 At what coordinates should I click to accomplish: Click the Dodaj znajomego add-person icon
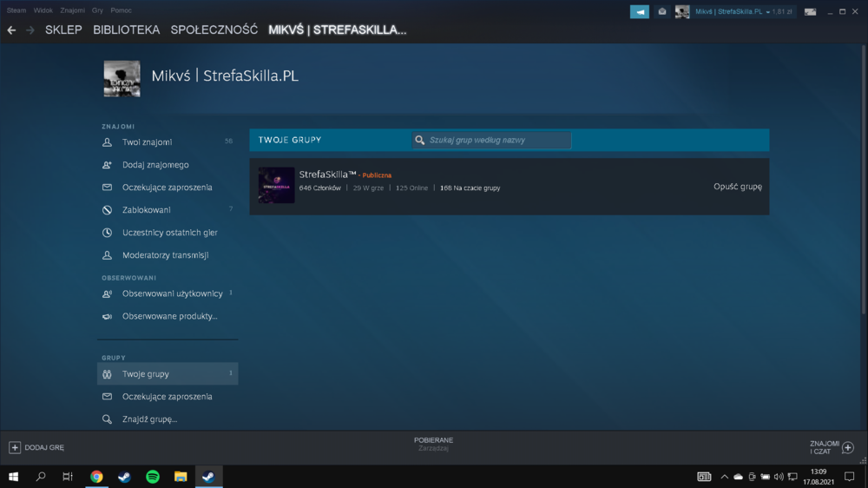(x=107, y=165)
